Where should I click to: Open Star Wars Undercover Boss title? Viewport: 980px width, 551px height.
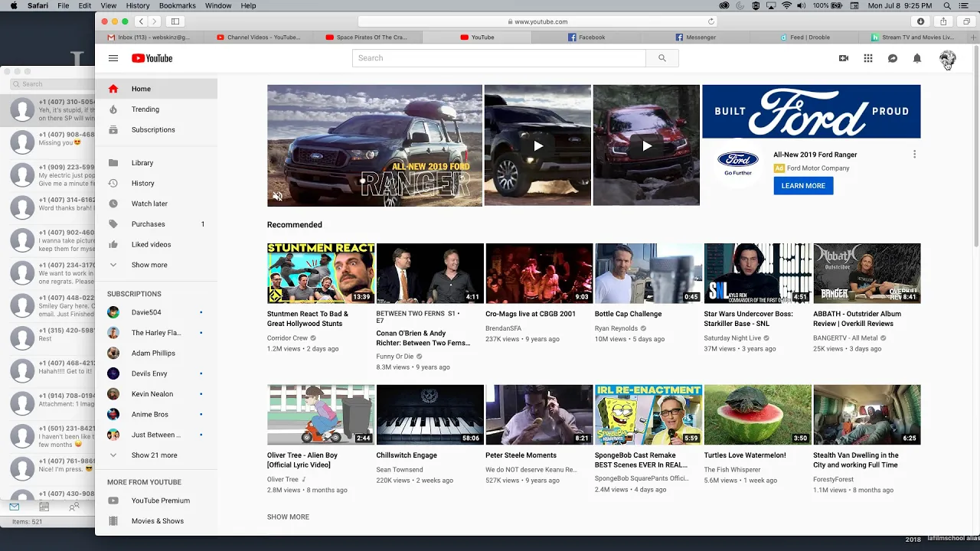pyautogui.click(x=749, y=318)
